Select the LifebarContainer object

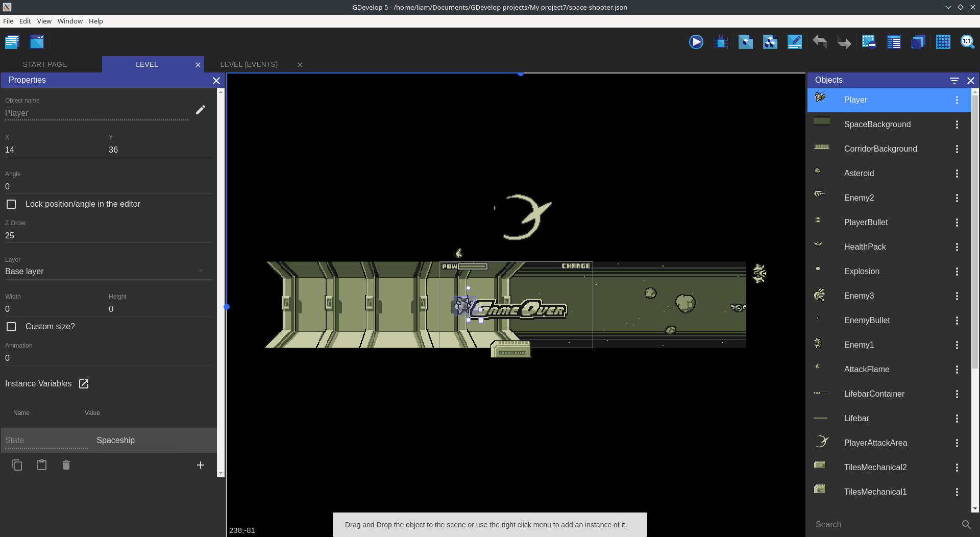(889, 394)
